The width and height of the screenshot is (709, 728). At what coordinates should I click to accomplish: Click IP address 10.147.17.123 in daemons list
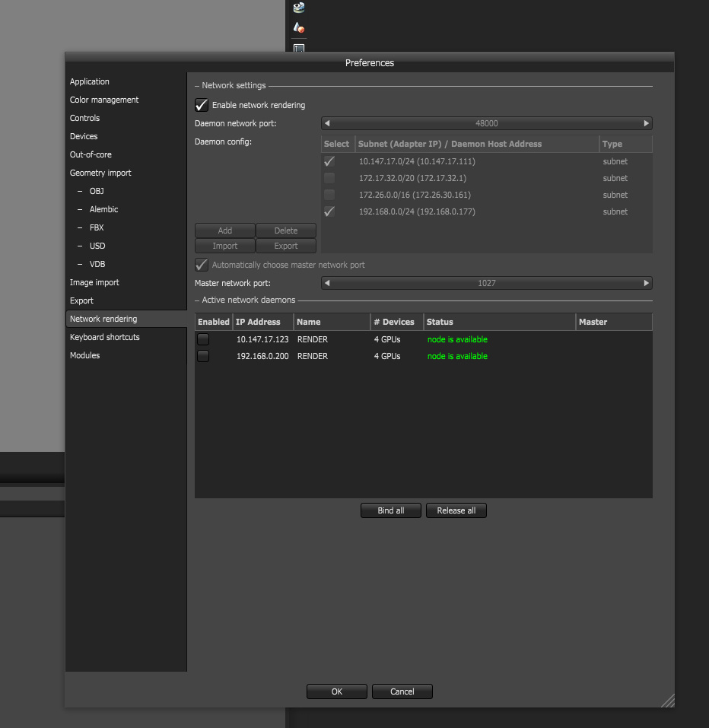[x=262, y=339]
